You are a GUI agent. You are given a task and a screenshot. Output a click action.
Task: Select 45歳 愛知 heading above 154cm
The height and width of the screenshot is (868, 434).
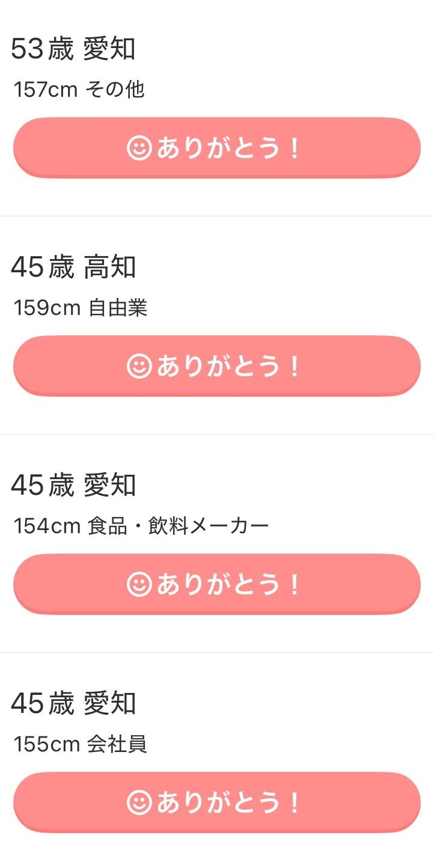coord(73,486)
